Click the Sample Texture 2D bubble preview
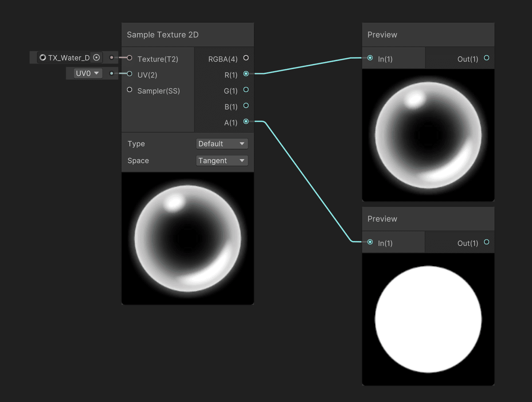The image size is (532, 402). [188, 239]
